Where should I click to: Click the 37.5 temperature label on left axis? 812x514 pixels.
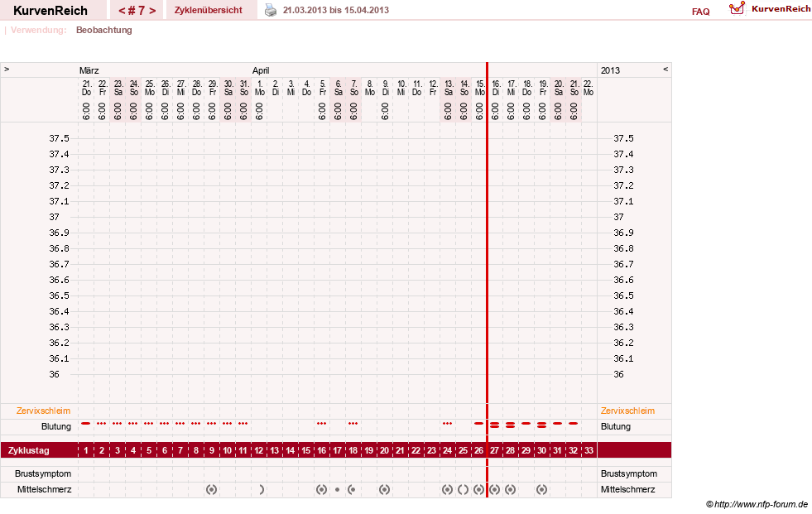click(59, 138)
